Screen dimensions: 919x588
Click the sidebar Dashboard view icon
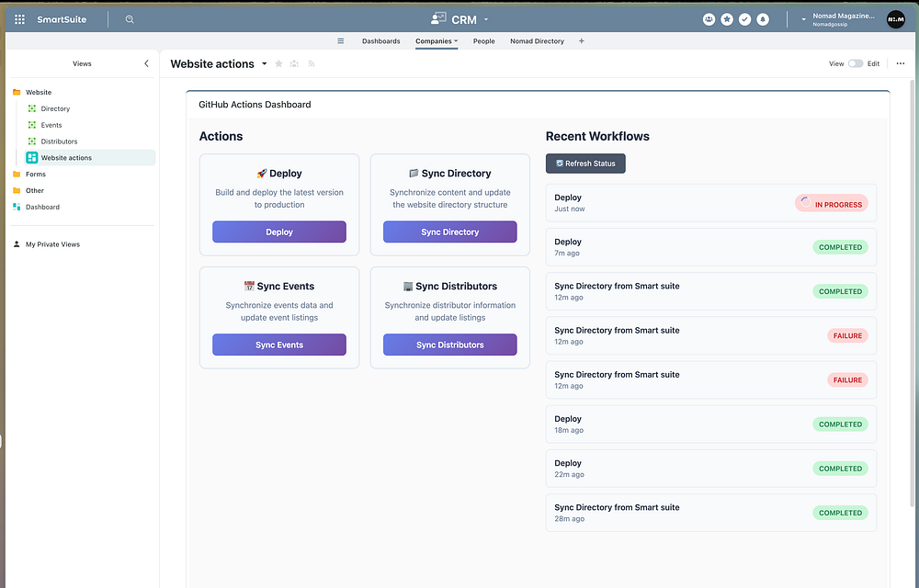coord(17,207)
